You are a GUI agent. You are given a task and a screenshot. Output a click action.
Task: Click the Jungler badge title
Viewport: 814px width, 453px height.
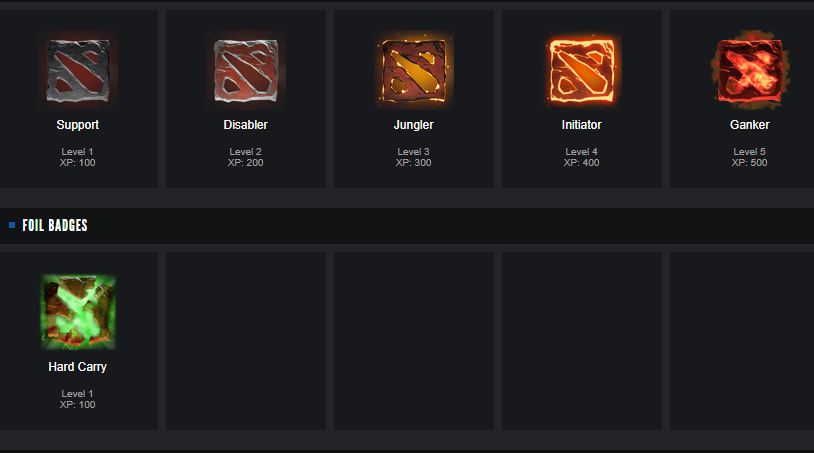click(413, 125)
